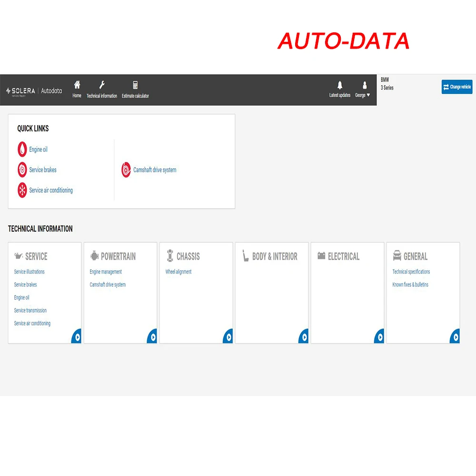Viewport: 476px width, 476px height.
Task: Click the POWERTRAIN card heading
Action: click(119, 257)
